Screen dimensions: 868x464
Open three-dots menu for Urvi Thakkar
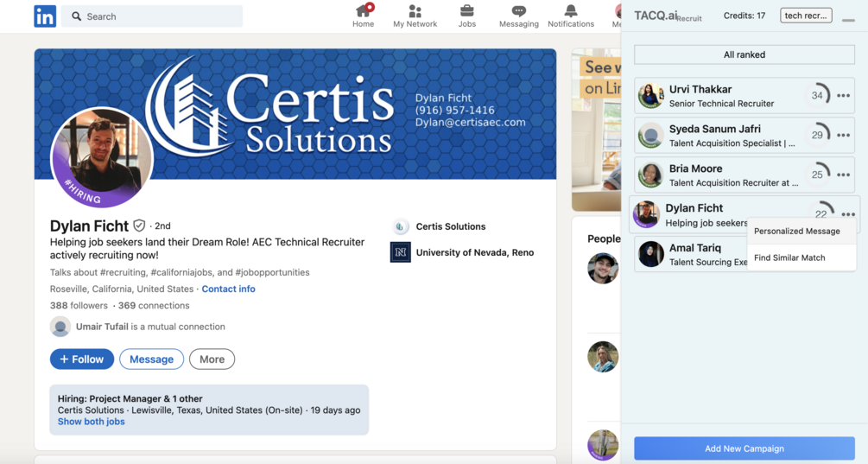[843, 96]
